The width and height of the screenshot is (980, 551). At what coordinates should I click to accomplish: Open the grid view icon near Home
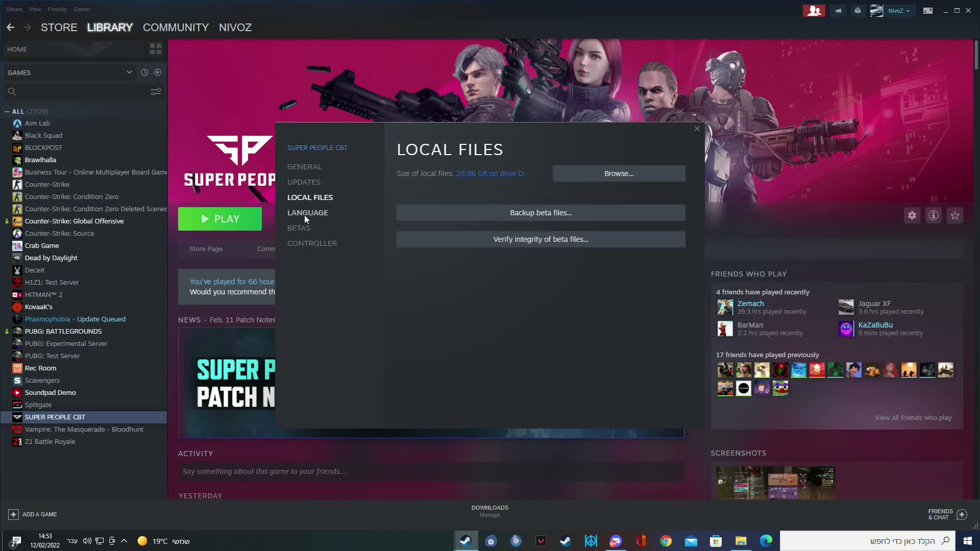coord(155,48)
